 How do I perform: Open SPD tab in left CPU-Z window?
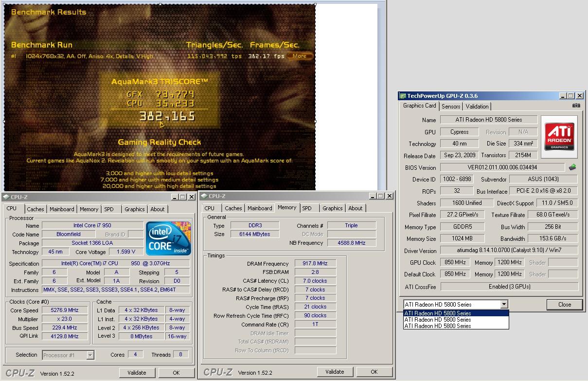pos(109,209)
